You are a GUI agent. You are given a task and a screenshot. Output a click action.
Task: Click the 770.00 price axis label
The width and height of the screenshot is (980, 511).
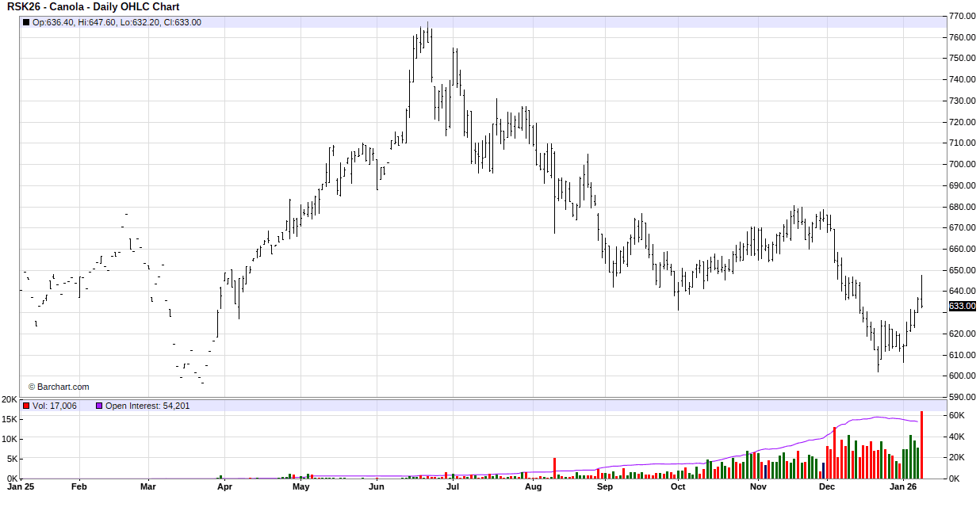[x=962, y=16]
